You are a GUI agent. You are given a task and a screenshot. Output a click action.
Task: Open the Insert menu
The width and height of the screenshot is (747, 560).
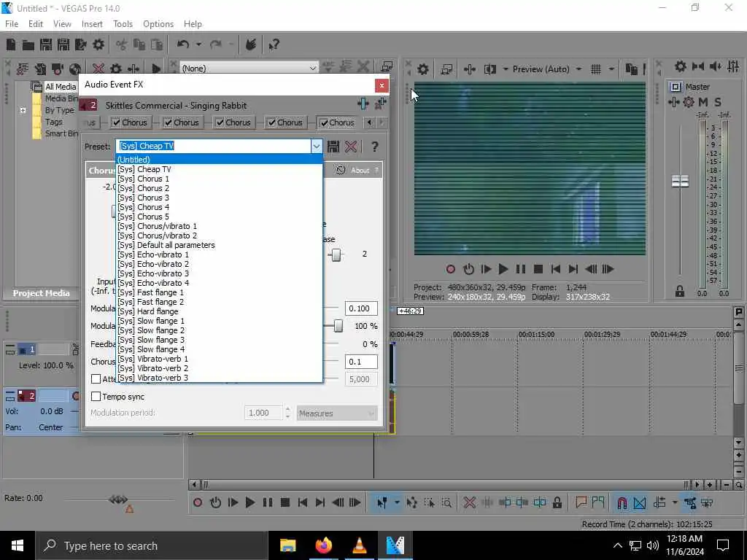click(x=92, y=24)
